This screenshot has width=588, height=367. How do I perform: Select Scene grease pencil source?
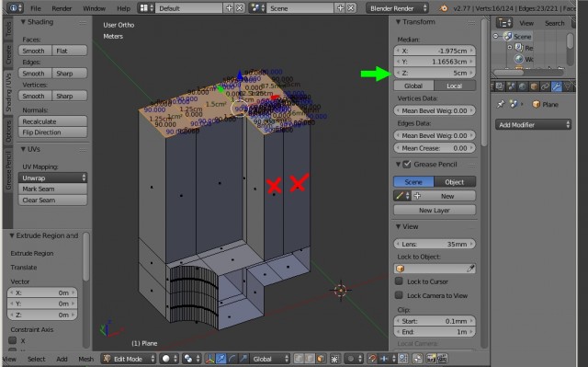413,182
